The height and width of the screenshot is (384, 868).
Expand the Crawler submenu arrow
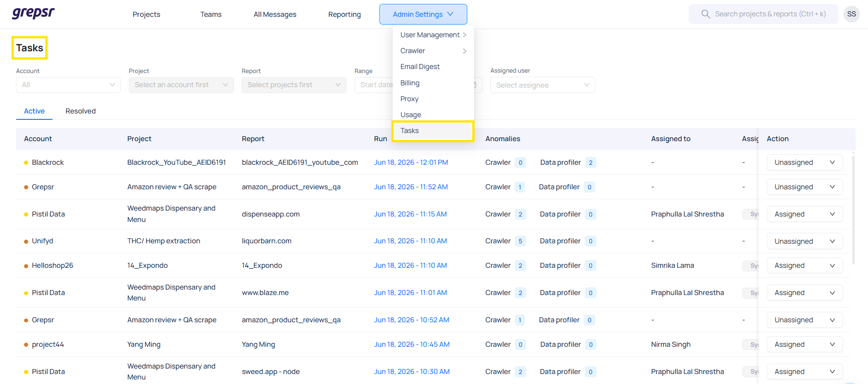tap(464, 51)
